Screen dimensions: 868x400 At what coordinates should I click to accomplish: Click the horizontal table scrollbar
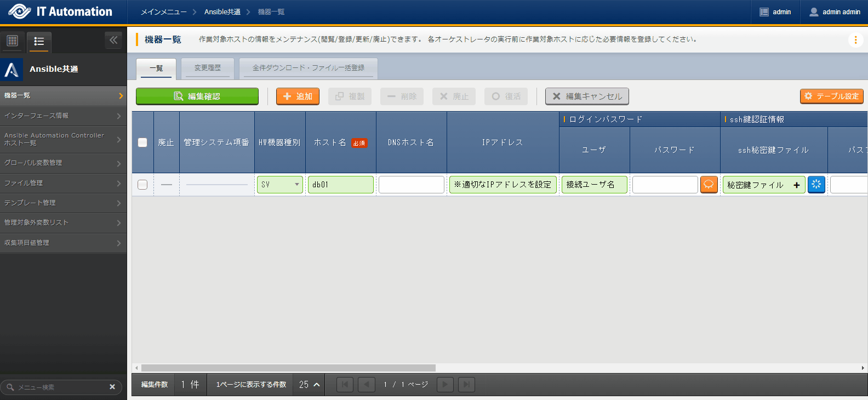(288, 368)
